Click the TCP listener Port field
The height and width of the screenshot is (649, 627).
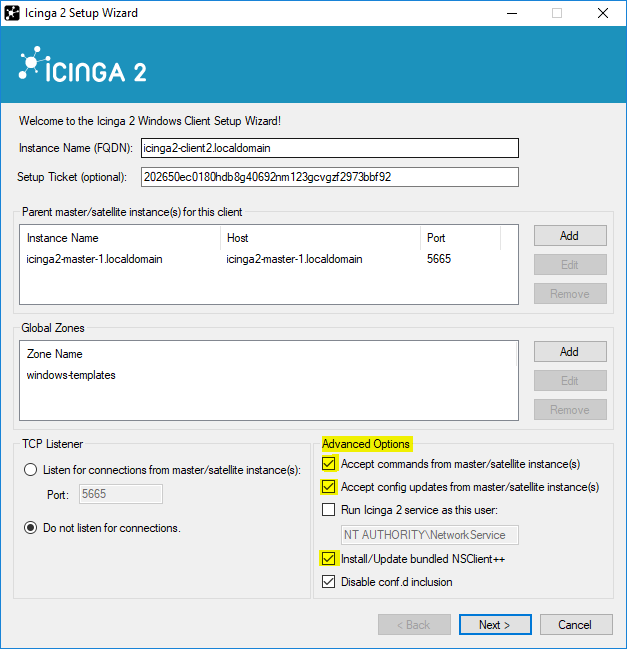(x=121, y=494)
